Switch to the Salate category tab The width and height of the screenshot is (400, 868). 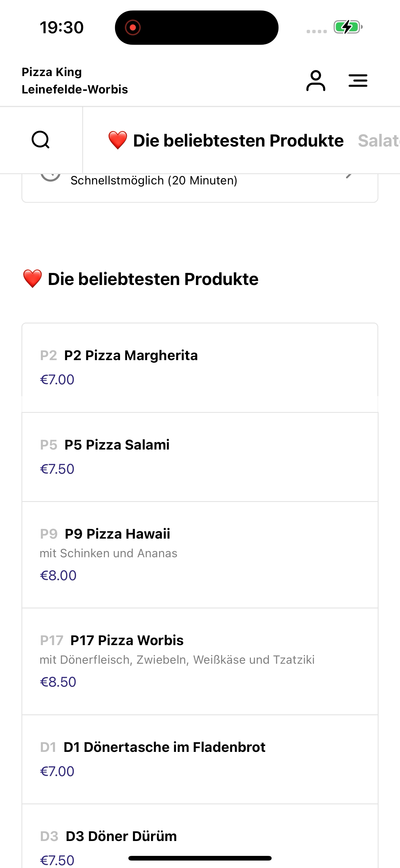click(x=379, y=141)
